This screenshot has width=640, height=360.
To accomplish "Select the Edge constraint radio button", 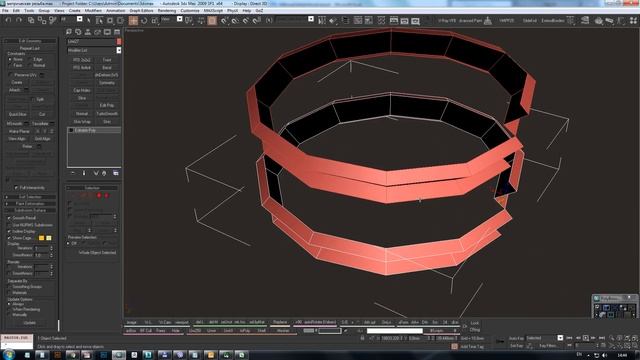I will coord(30,60).
